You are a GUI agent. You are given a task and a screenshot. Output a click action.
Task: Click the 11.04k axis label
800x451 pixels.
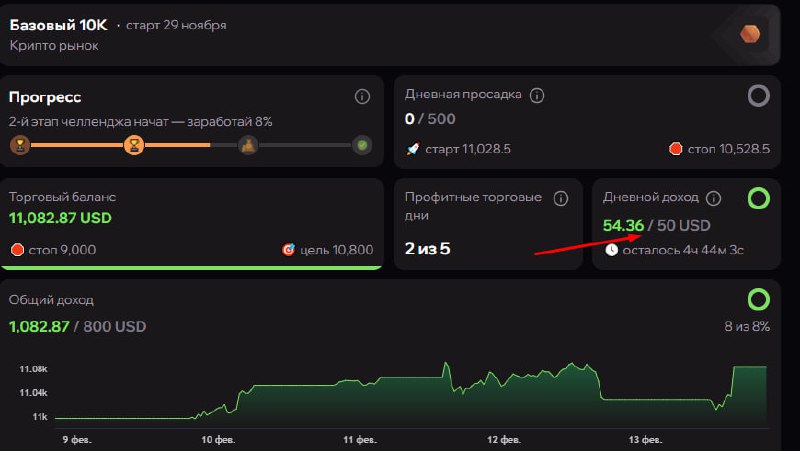pyautogui.click(x=33, y=392)
